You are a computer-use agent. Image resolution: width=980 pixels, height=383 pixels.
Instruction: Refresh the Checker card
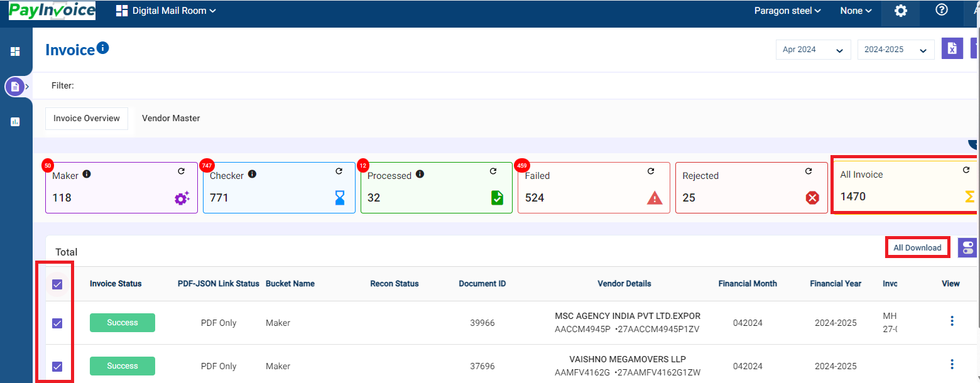339,171
